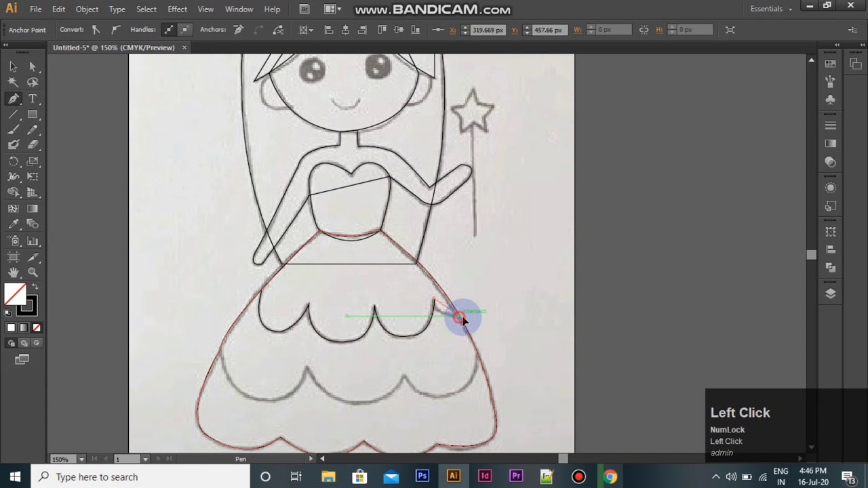This screenshot has height=488, width=868.
Task: Select the Line Segment tool
Action: click(13, 114)
